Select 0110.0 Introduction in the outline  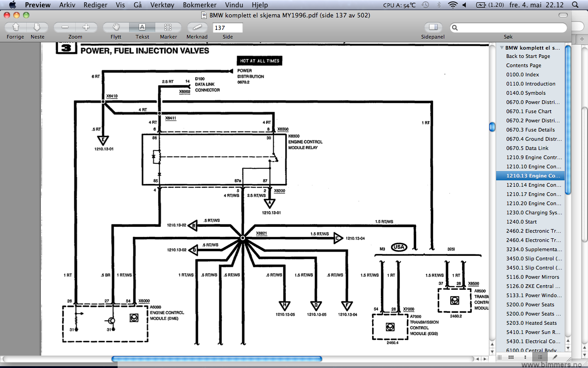[531, 84]
